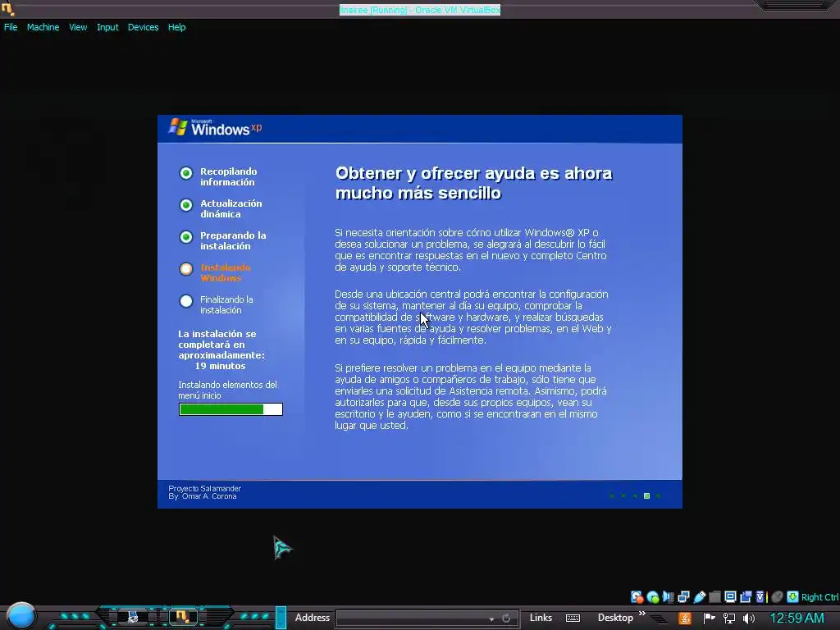The height and width of the screenshot is (630, 840).
Task: Open the Devices menu
Action: point(143,27)
